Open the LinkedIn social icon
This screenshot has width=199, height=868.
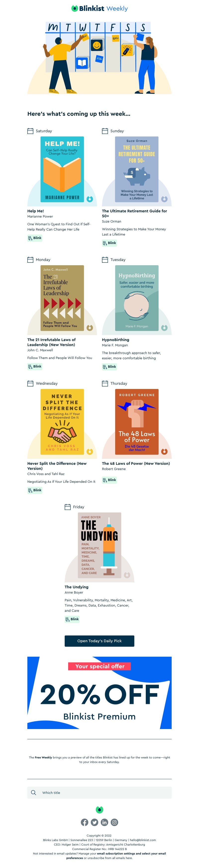coord(104,822)
